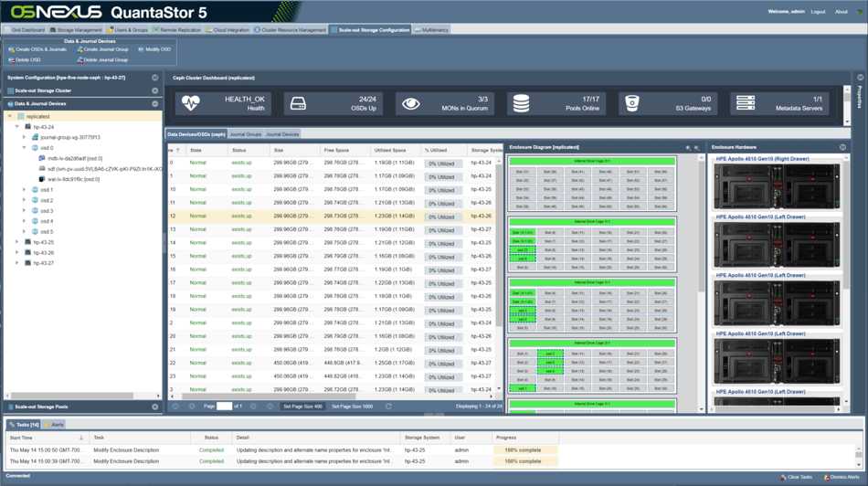This screenshot has height=486, width=868.
Task: Open the Storage Management tab
Action: point(76,30)
